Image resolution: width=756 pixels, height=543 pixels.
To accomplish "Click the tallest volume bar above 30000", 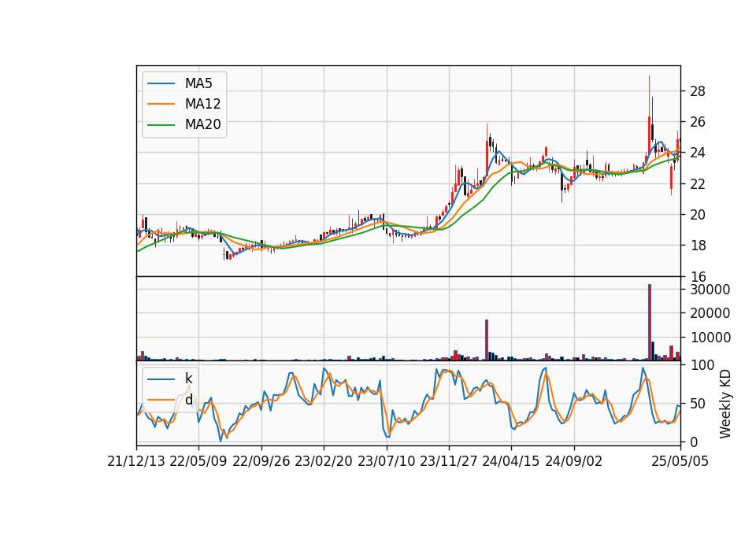I will coord(650,323).
